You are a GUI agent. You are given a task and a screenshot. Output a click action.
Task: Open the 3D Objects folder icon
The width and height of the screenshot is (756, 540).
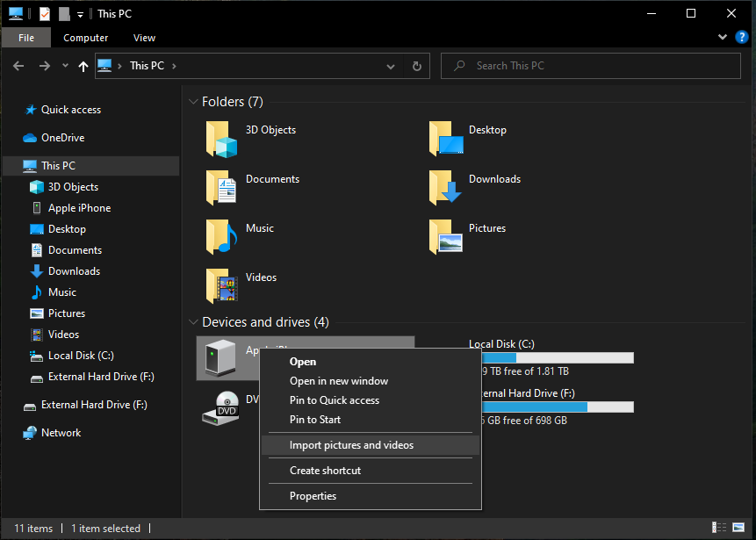point(222,140)
